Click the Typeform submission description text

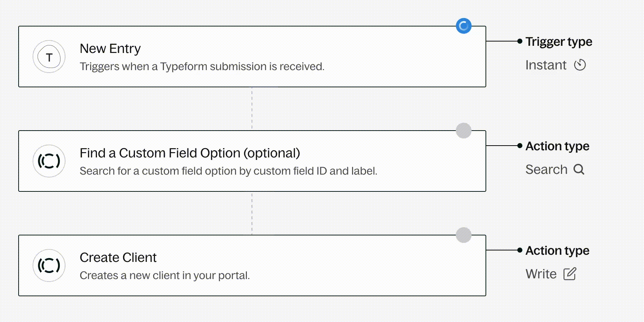[x=202, y=67]
